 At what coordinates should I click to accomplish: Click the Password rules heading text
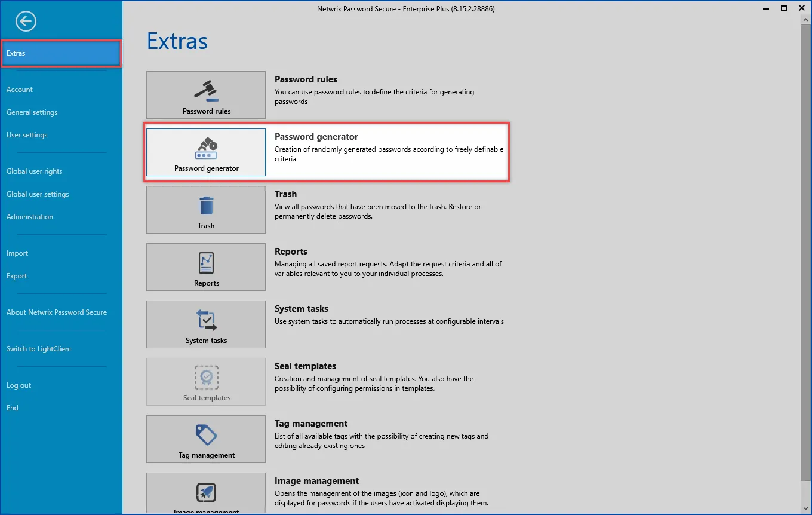click(x=306, y=79)
